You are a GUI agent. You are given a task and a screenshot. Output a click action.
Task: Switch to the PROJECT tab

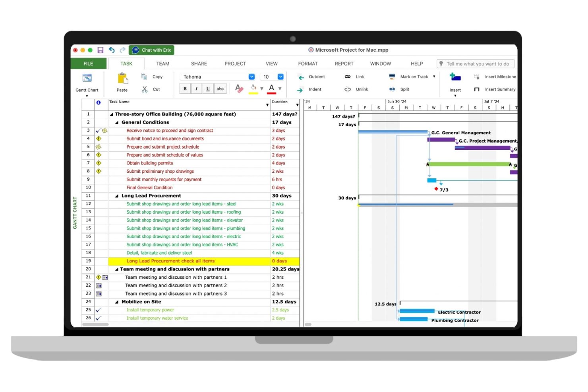(235, 64)
